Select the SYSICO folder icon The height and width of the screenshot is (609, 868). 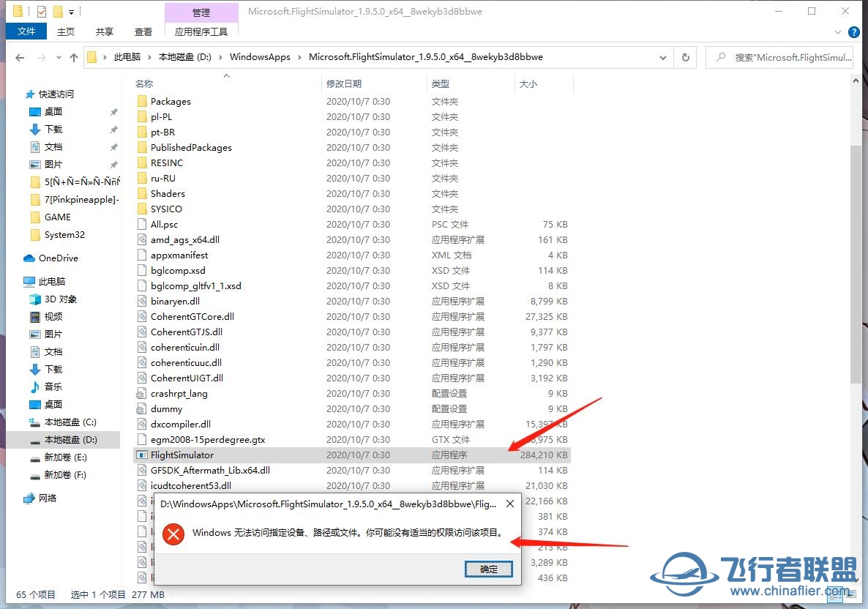point(142,209)
